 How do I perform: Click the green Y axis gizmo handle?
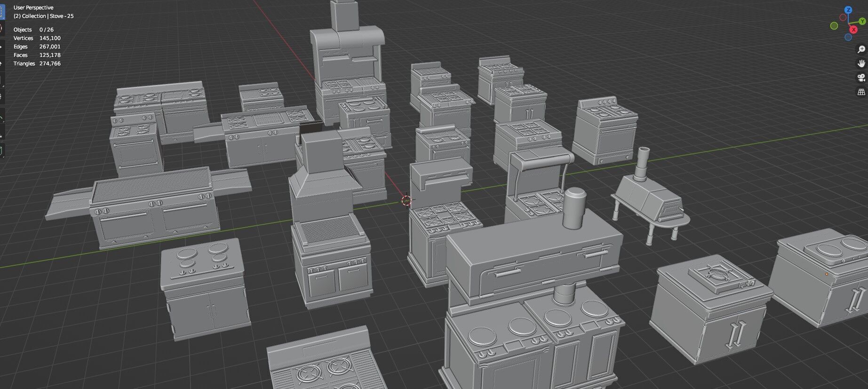[x=862, y=21]
